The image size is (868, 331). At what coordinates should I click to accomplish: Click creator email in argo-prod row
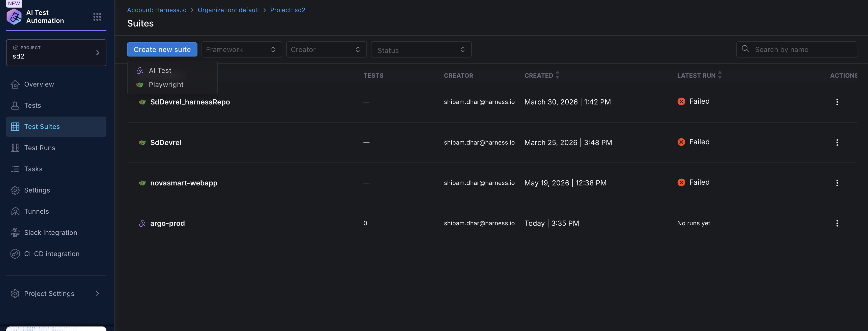(479, 223)
